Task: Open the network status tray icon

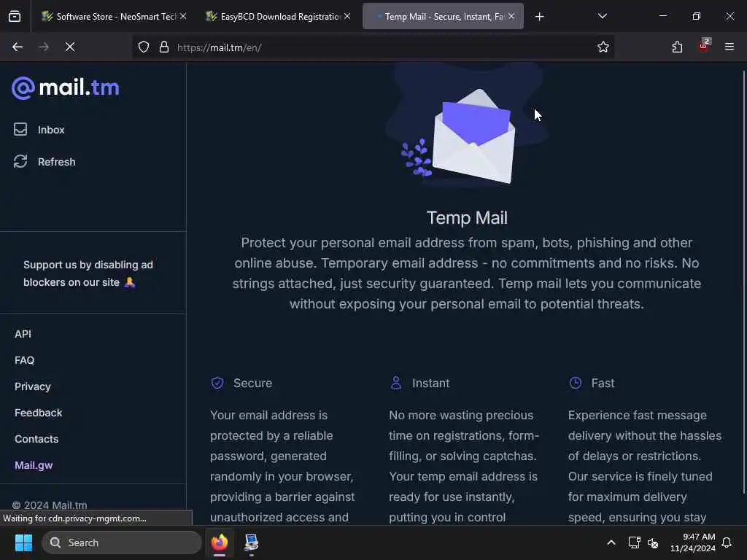Action: [x=634, y=542]
